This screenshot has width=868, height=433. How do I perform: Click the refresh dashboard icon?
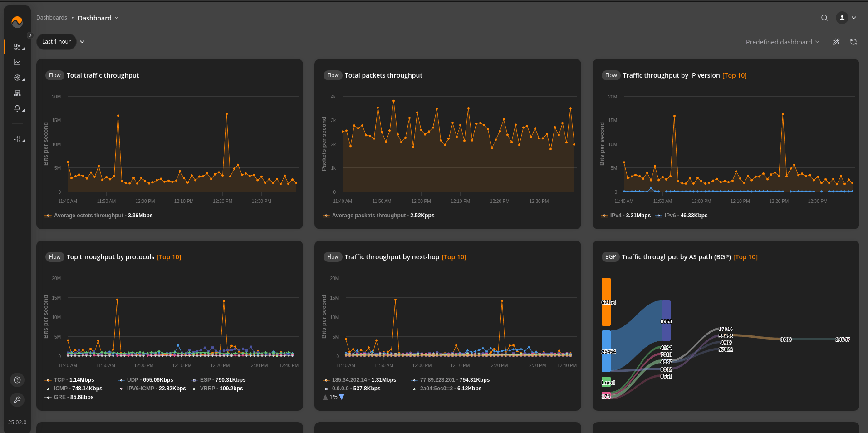(x=853, y=42)
